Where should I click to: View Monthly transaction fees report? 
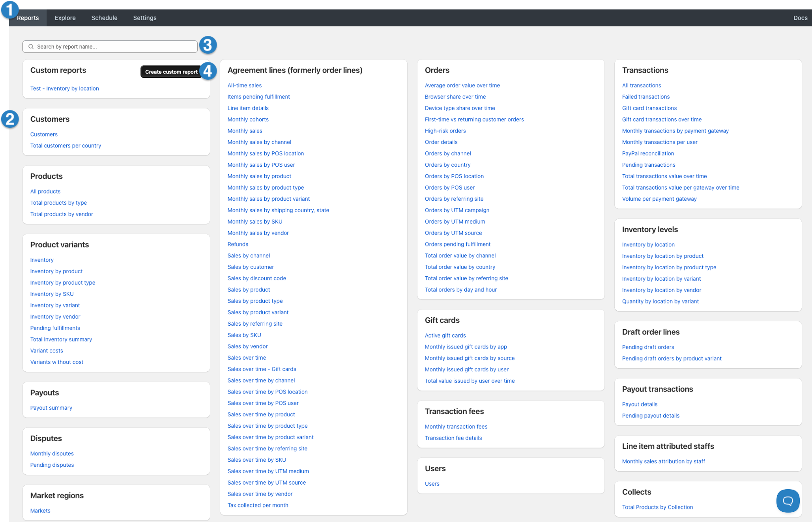tap(456, 426)
